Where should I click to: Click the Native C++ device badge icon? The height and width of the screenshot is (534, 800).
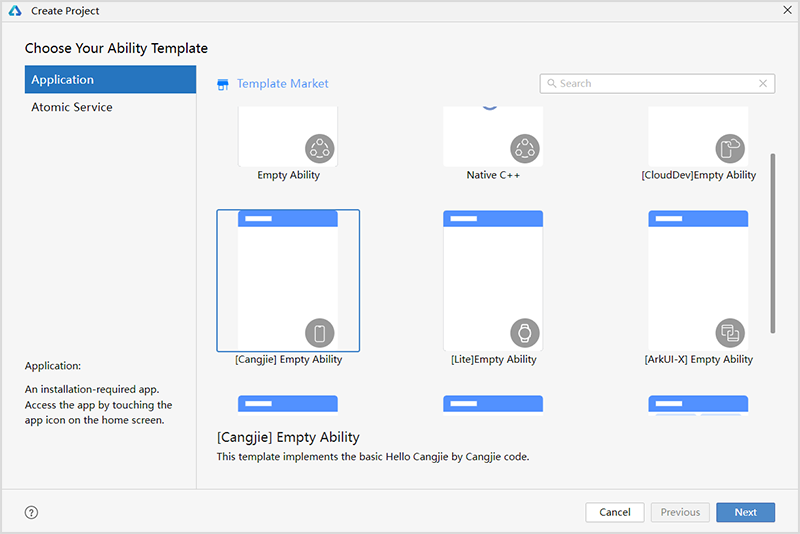pyautogui.click(x=524, y=148)
